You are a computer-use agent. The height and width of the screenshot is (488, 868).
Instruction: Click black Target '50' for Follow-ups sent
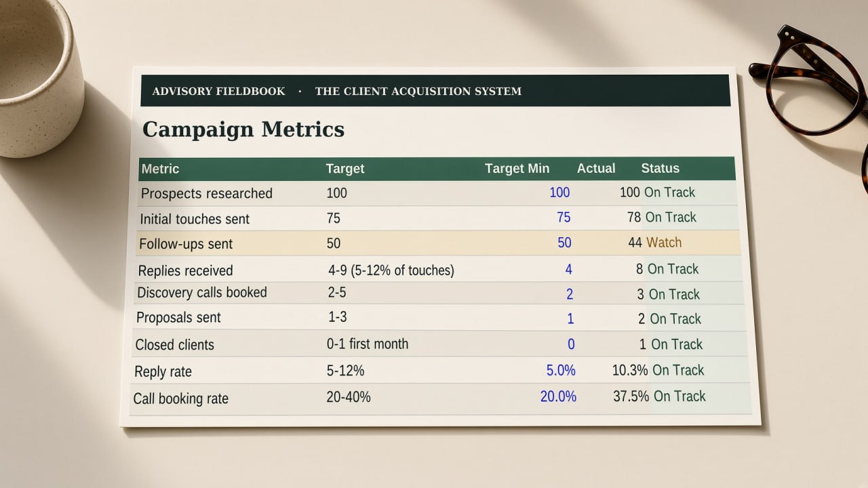click(334, 243)
